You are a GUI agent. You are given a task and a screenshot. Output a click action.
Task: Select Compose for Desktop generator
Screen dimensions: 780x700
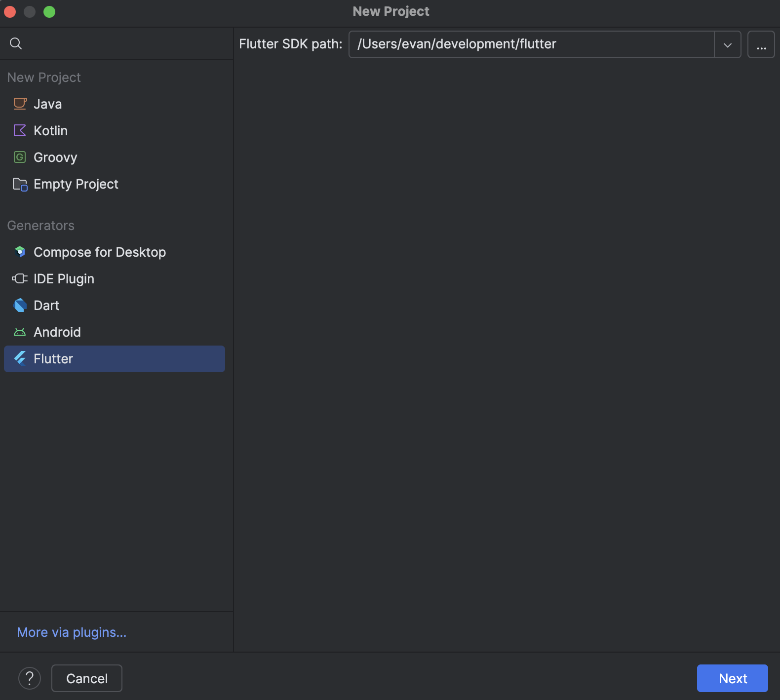pos(115,252)
